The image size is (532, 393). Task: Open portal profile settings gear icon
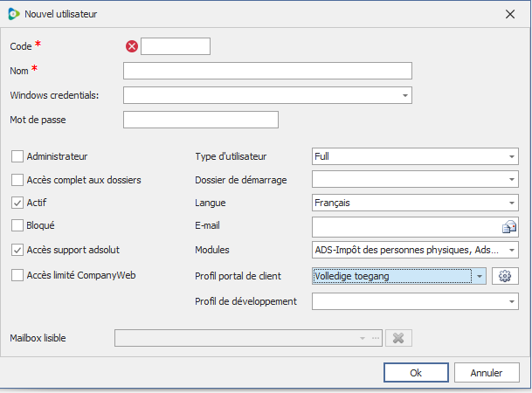[x=505, y=276]
